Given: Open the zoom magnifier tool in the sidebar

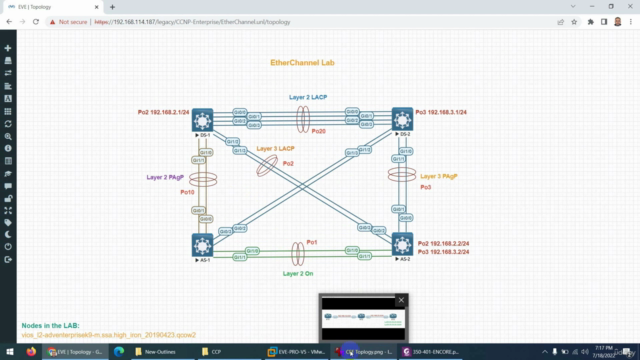Looking at the screenshot, I should (8, 136).
